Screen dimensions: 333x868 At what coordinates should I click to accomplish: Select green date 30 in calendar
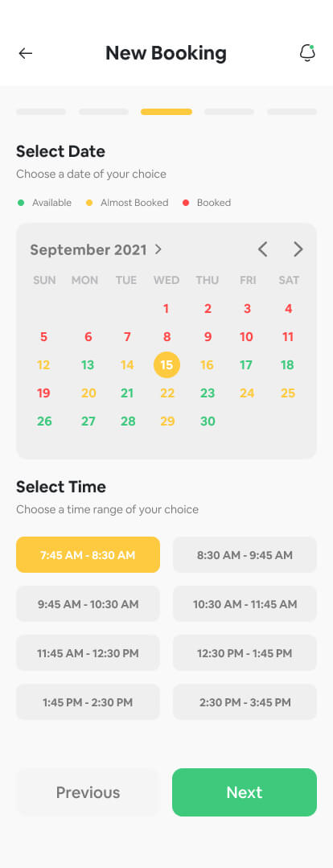pyautogui.click(x=208, y=422)
